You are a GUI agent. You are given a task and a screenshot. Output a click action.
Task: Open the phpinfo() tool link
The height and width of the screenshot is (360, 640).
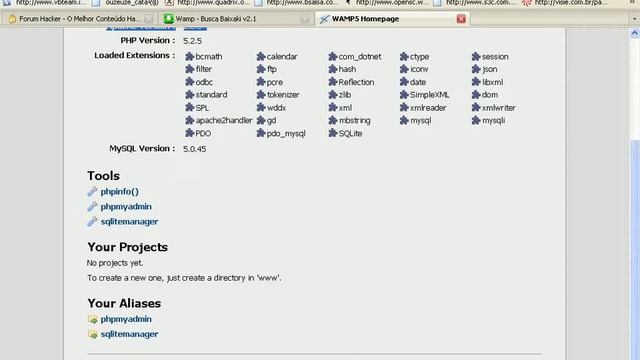(120, 191)
